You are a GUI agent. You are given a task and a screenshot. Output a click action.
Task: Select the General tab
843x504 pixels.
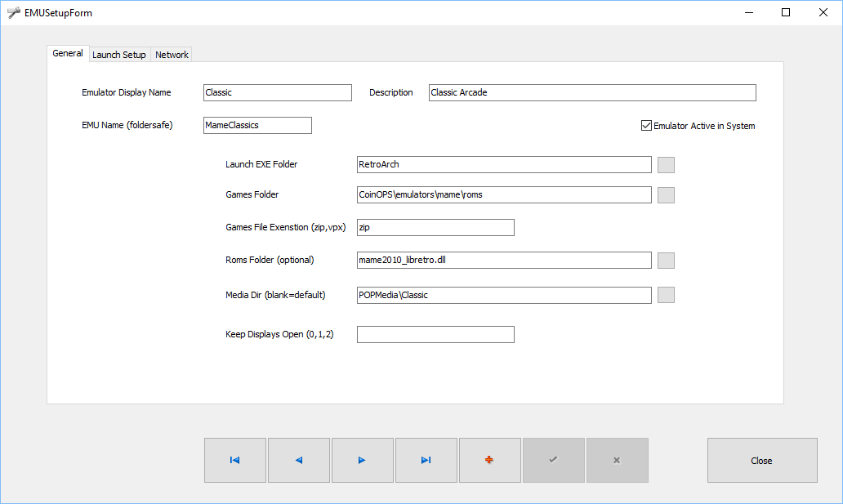point(68,54)
